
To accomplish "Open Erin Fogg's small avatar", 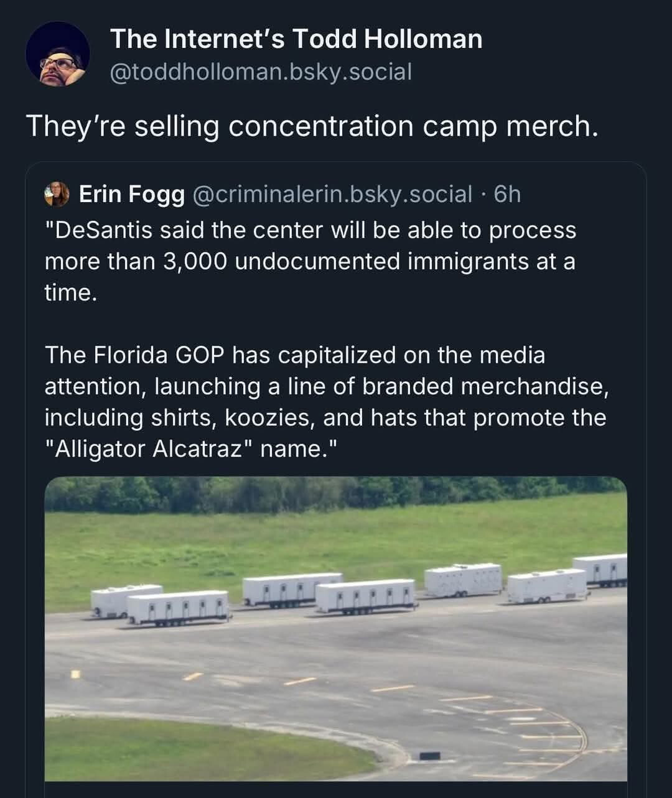I will click(57, 194).
